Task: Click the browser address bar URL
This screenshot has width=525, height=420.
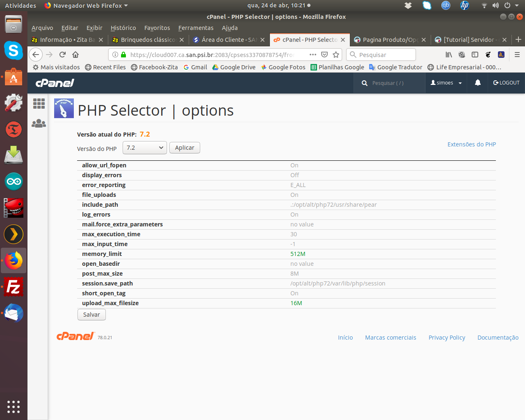Action: 212,55
